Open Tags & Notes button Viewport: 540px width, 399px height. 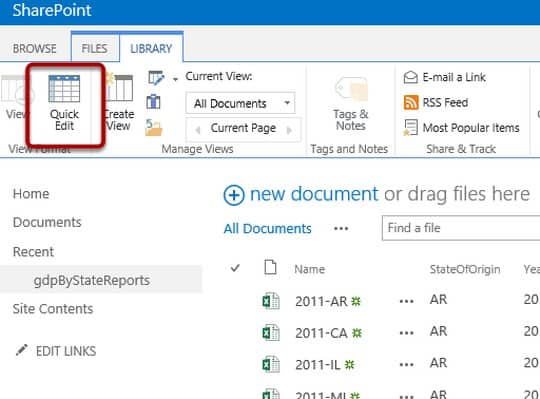[x=351, y=103]
